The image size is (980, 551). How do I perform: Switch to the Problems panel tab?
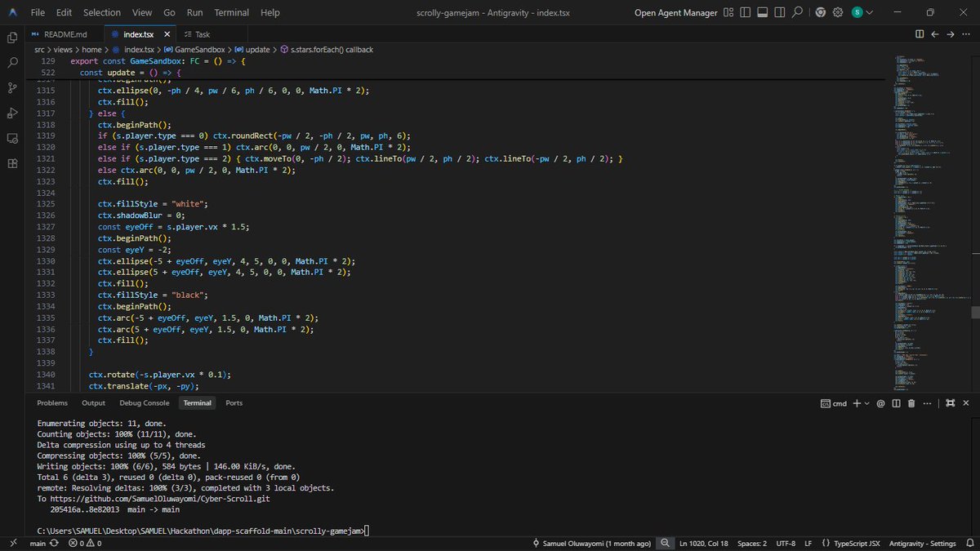[52, 403]
